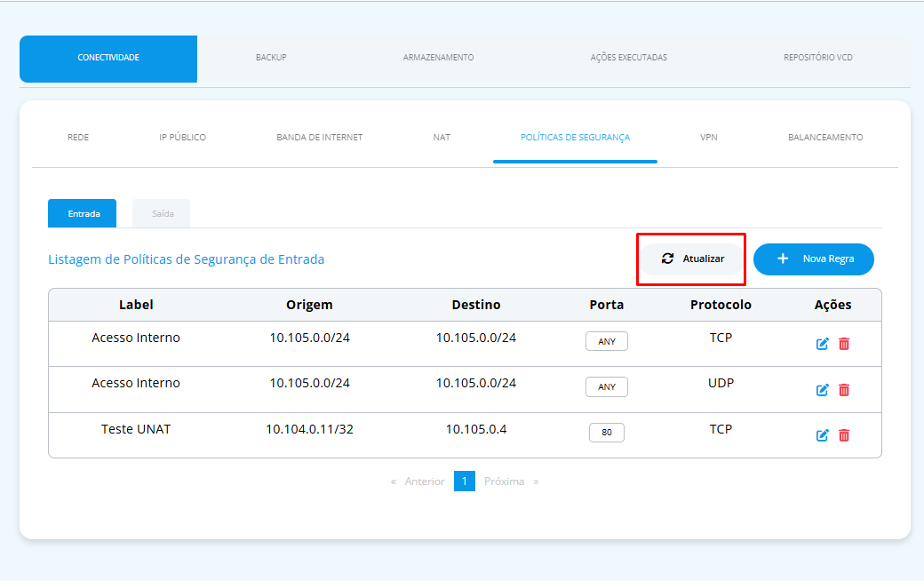The width and height of the screenshot is (924, 581).
Task: Click the UDP protocol cell
Action: pos(721,383)
